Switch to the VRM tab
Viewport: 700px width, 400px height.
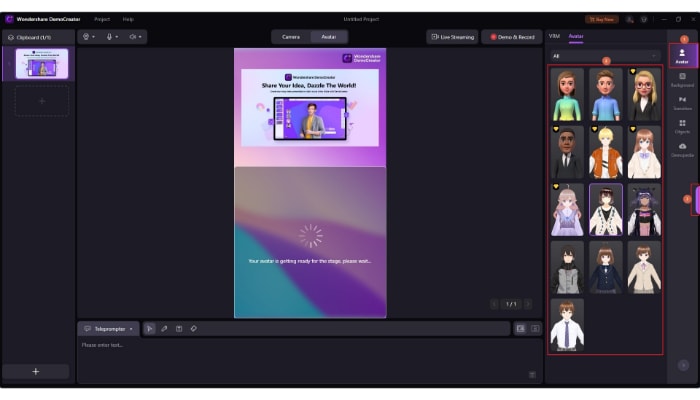click(554, 36)
